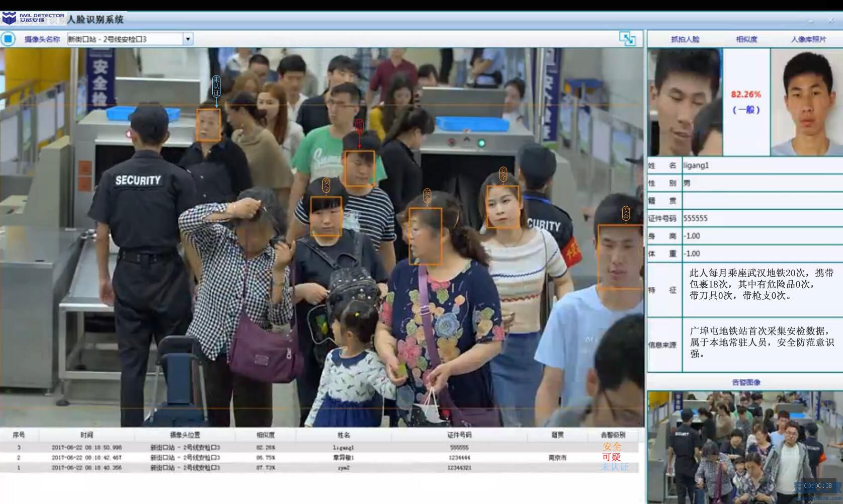Viewport: 843px width, 504px height.
Task: Open the camera name dropdown arrow
Action: [188, 39]
